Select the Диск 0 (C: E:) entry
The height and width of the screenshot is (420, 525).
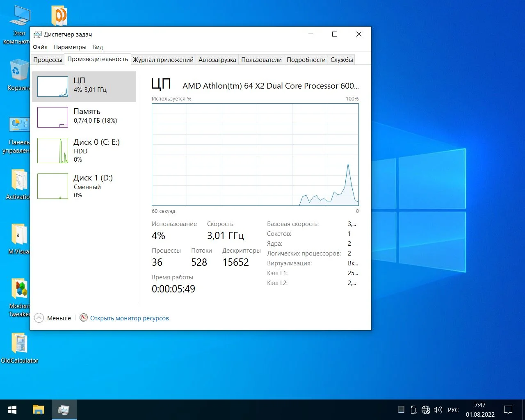coord(84,151)
